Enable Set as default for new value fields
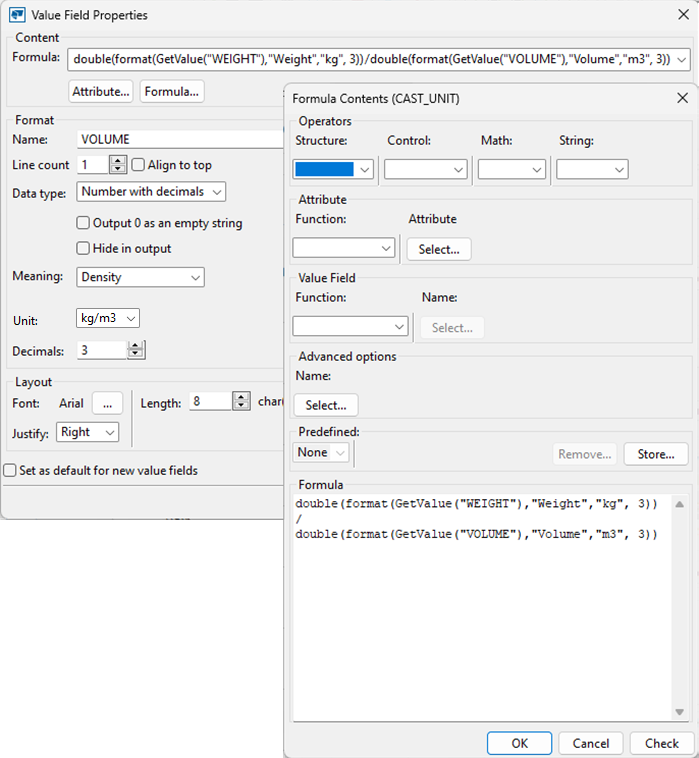This screenshot has height=758, width=699. tap(10, 470)
